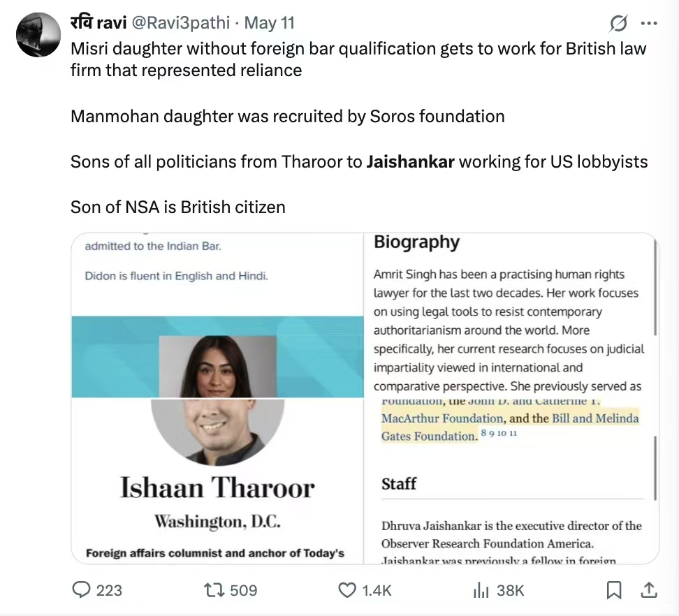Click the May 11 post date

click(x=270, y=22)
